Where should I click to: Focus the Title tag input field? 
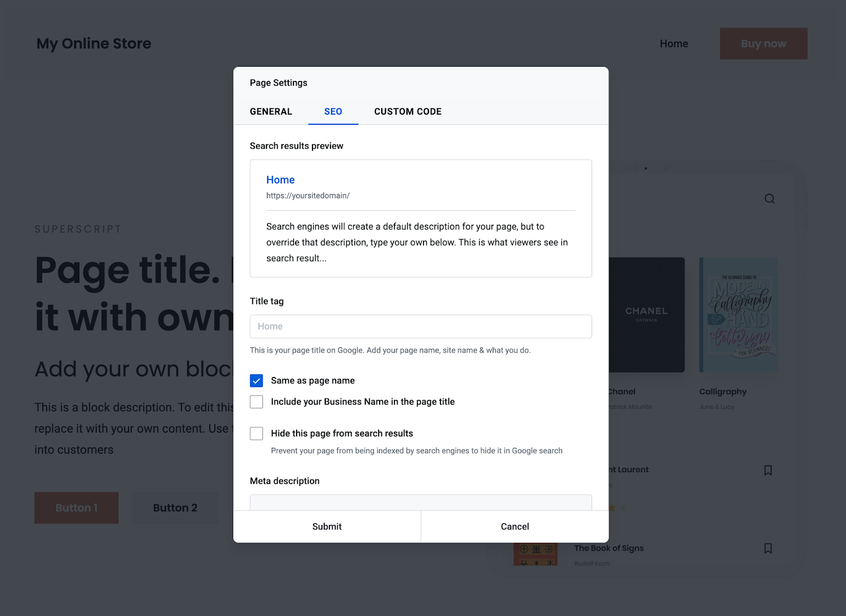[421, 327]
